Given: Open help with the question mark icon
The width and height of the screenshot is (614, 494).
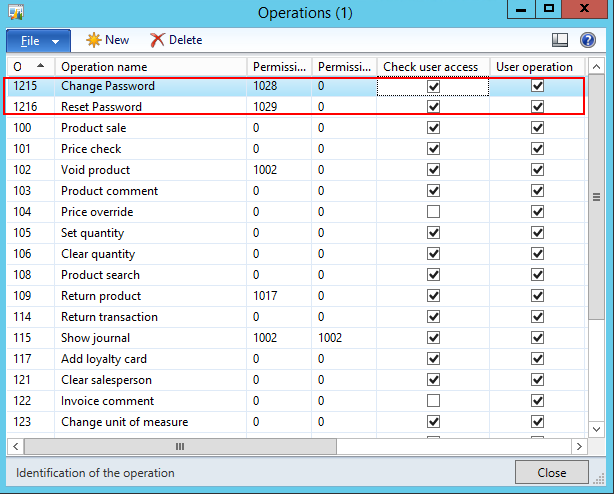Looking at the screenshot, I should (x=589, y=40).
